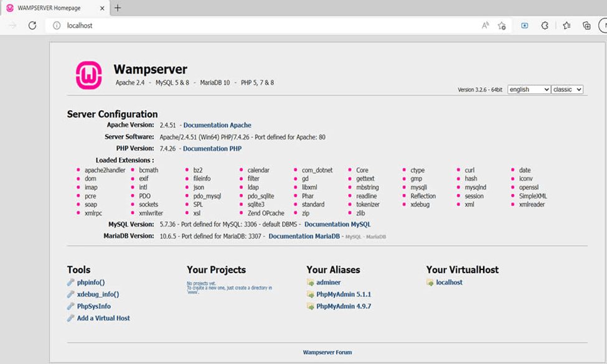This screenshot has height=364, width=607.
Task: Click the WAMPSERVER tab favicon
Action: click(x=10, y=7)
